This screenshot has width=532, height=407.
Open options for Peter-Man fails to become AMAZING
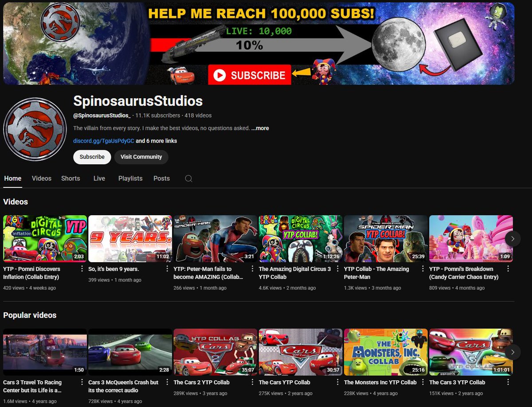252,269
